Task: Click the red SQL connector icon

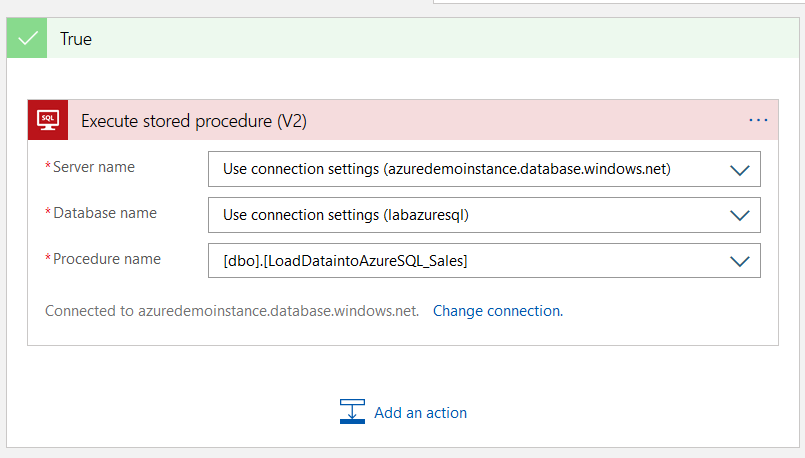Action: (48, 120)
